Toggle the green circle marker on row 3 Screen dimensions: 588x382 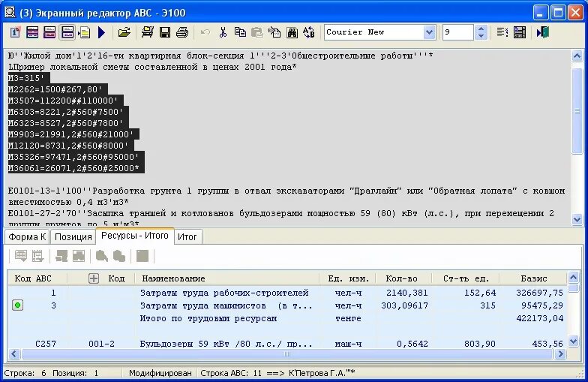[17, 305]
